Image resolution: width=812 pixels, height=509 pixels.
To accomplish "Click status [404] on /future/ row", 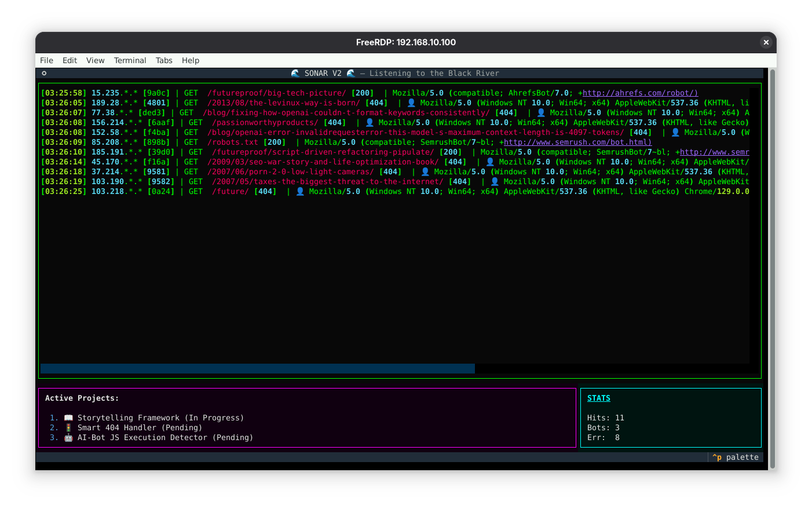I will 265,191.
